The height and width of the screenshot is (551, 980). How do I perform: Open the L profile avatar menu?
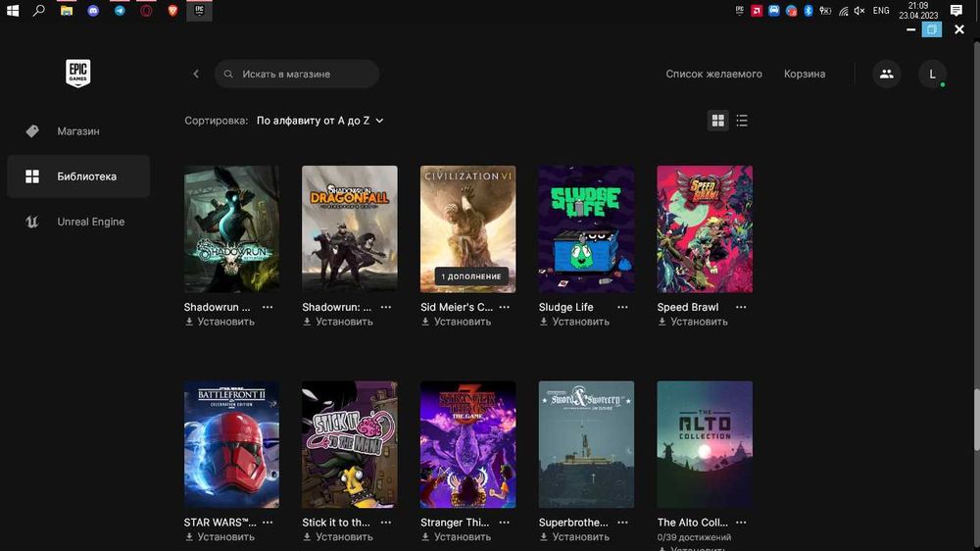pos(933,74)
